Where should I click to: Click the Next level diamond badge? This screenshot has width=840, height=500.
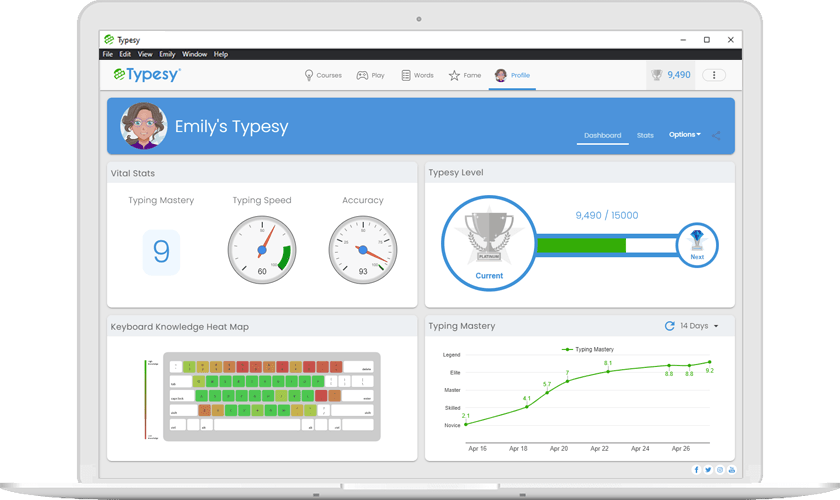(x=697, y=245)
